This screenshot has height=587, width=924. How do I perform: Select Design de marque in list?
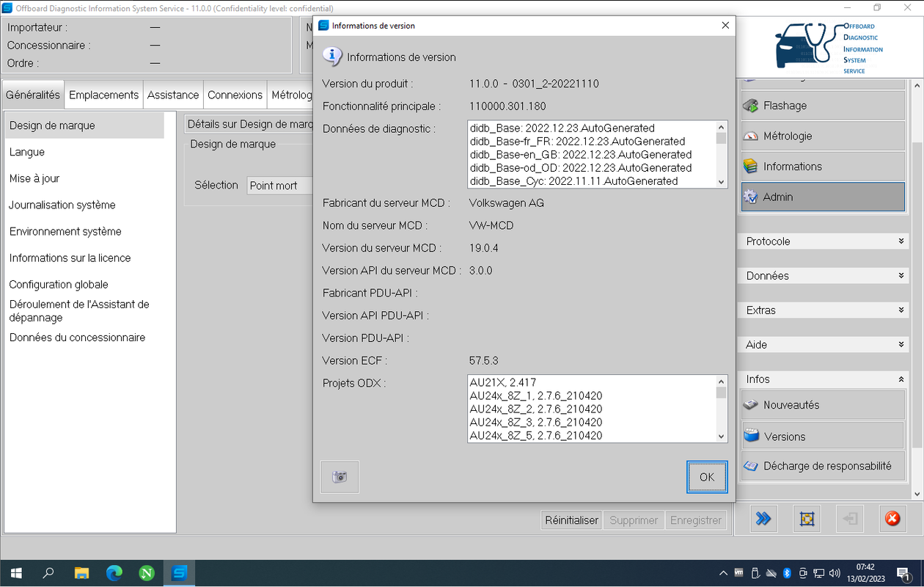(x=84, y=125)
